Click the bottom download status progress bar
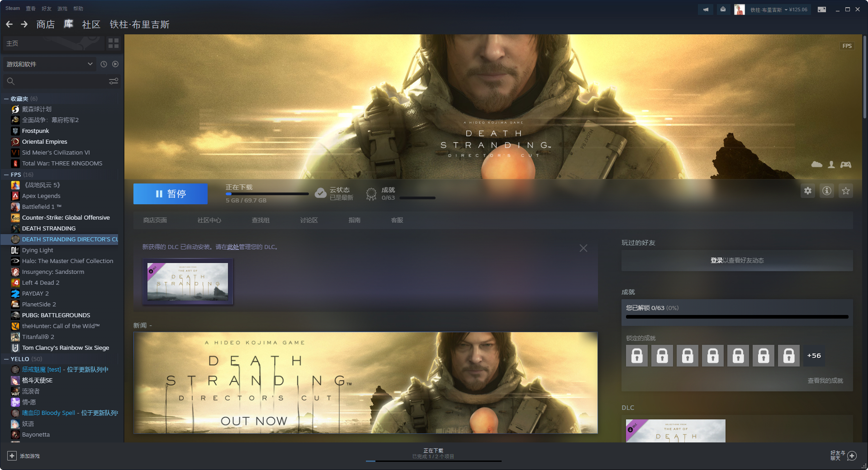This screenshot has height=470, width=868. (434, 461)
